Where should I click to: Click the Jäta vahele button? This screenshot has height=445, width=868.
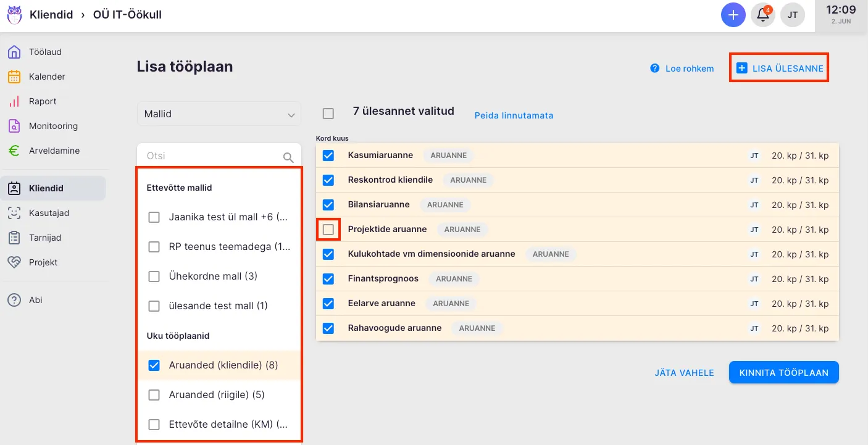click(684, 373)
